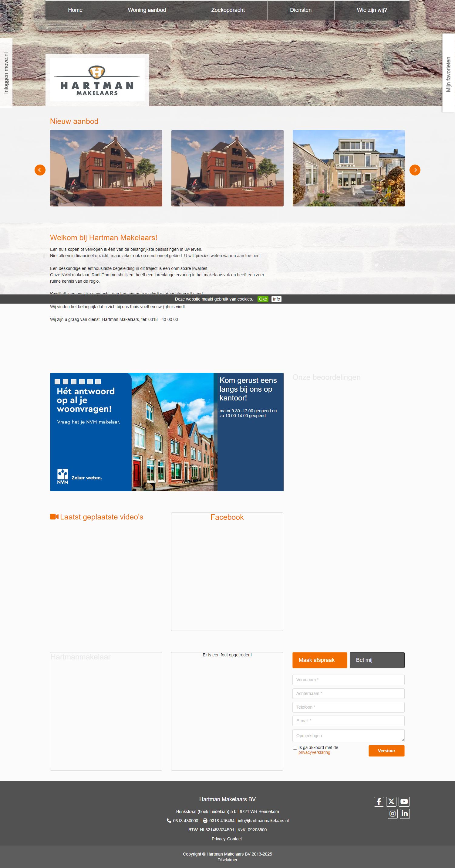The image size is (455, 868).
Task: Submit the form with Verstuur
Action: (x=386, y=751)
